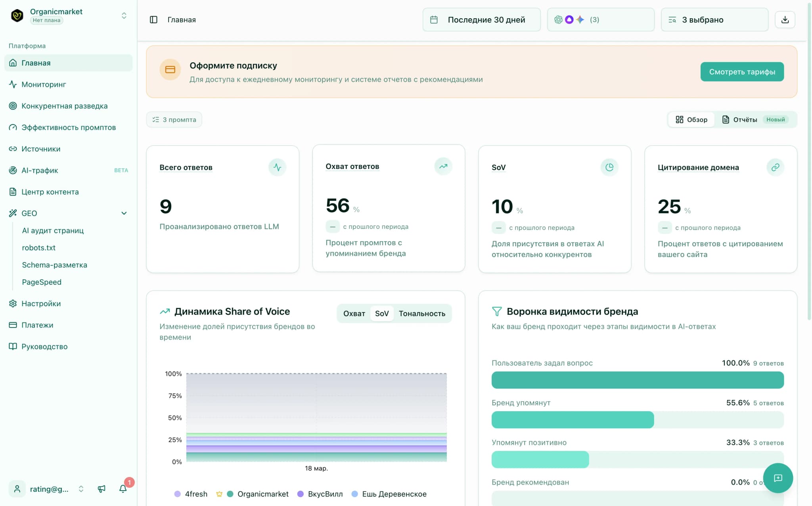Click the megaphone announcements icon
812x506 pixels.
point(101,489)
